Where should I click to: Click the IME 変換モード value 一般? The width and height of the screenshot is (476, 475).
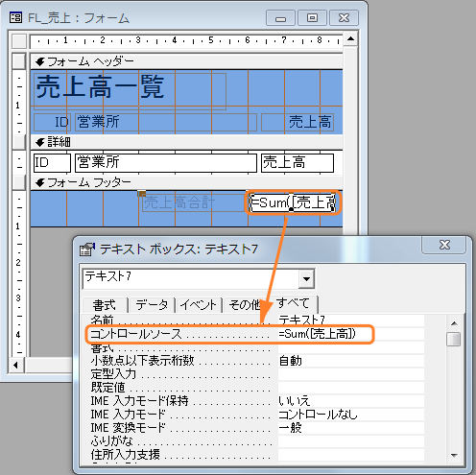[351, 428]
